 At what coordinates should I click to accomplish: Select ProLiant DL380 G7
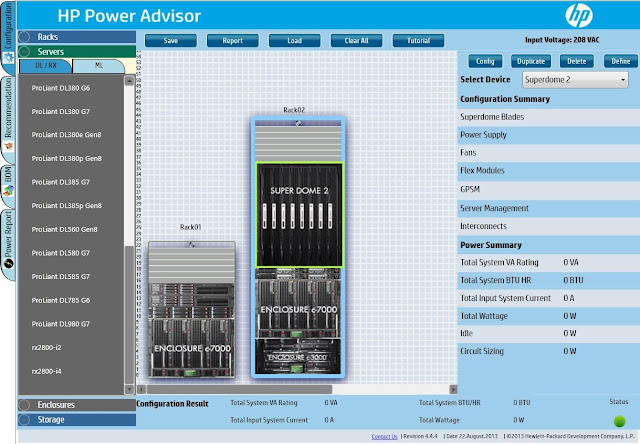click(60, 111)
